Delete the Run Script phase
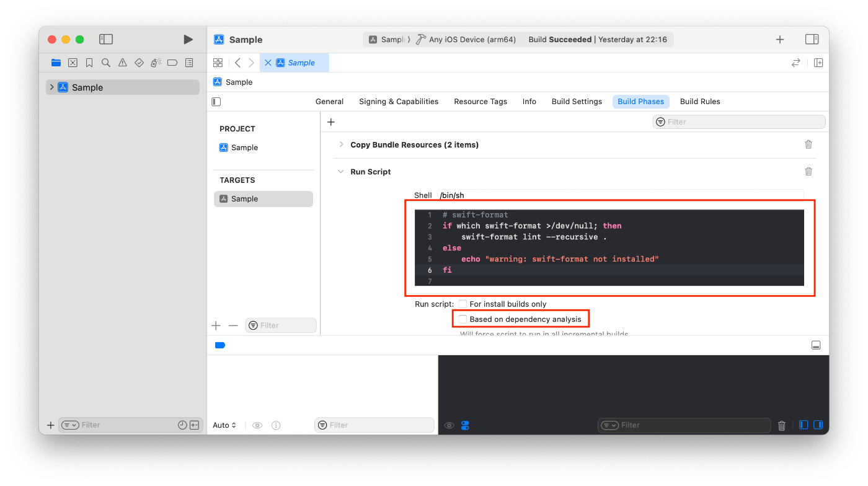This screenshot has width=868, height=486. [x=808, y=172]
